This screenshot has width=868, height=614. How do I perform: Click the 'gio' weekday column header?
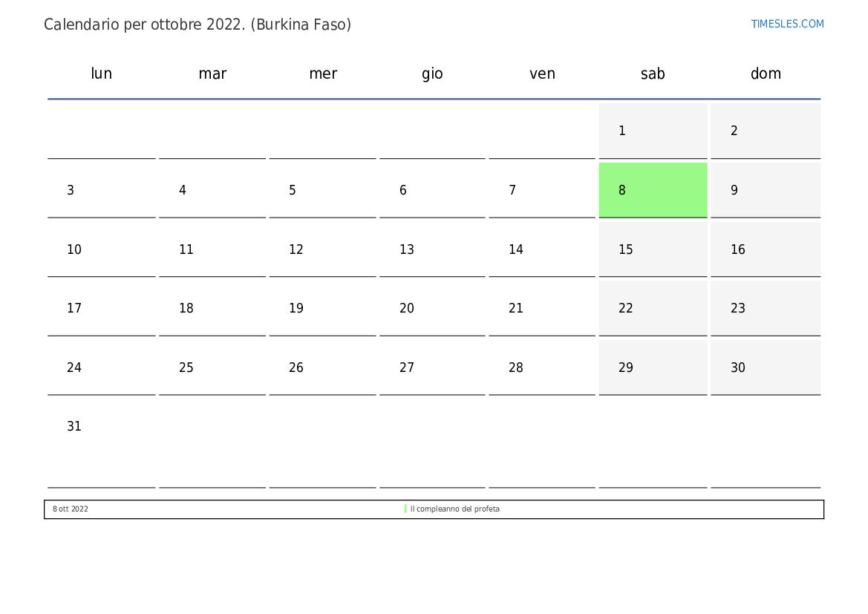(432, 74)
